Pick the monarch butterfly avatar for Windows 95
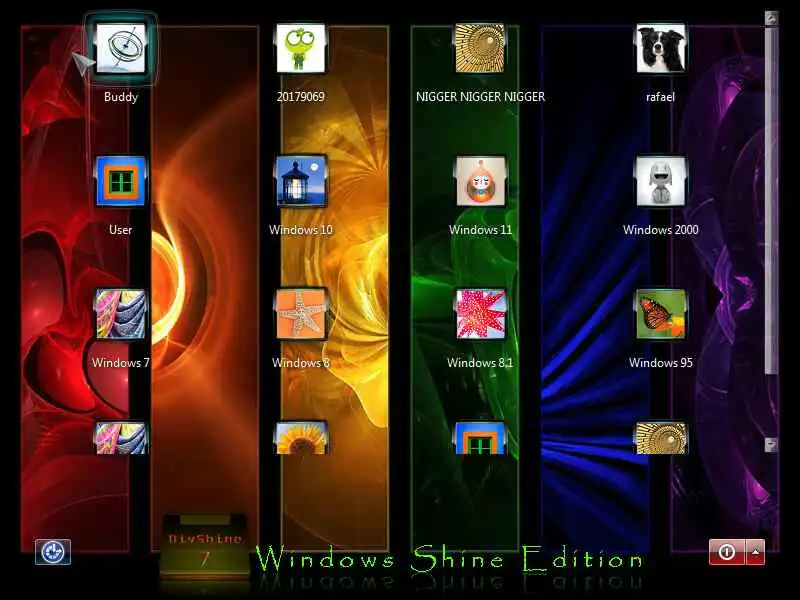The image size is (800, 600). click(660, 314)
